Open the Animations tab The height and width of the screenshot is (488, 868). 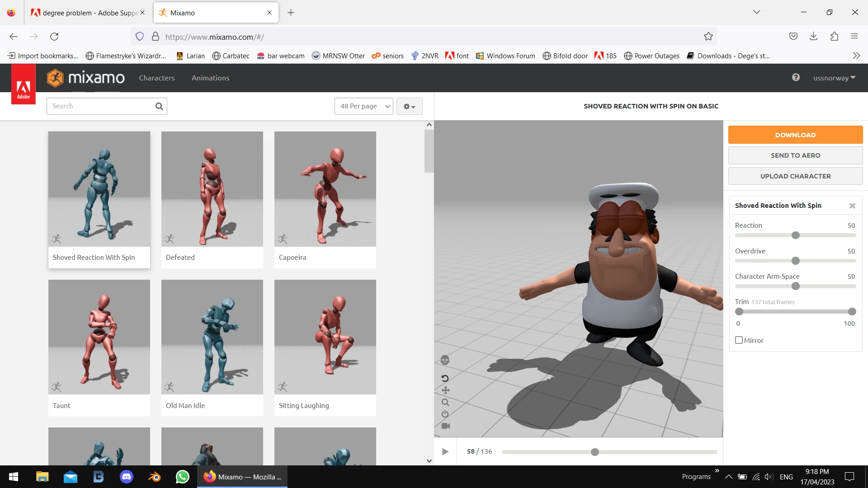tap(210, 78)
